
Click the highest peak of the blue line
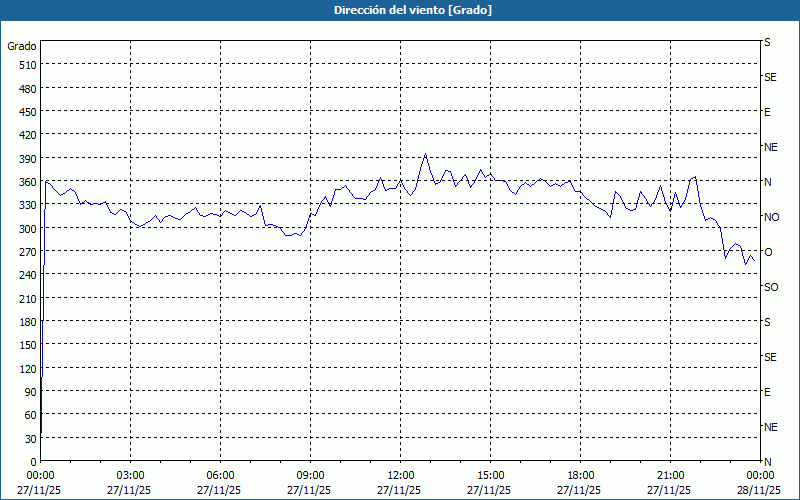click(425, 154)
